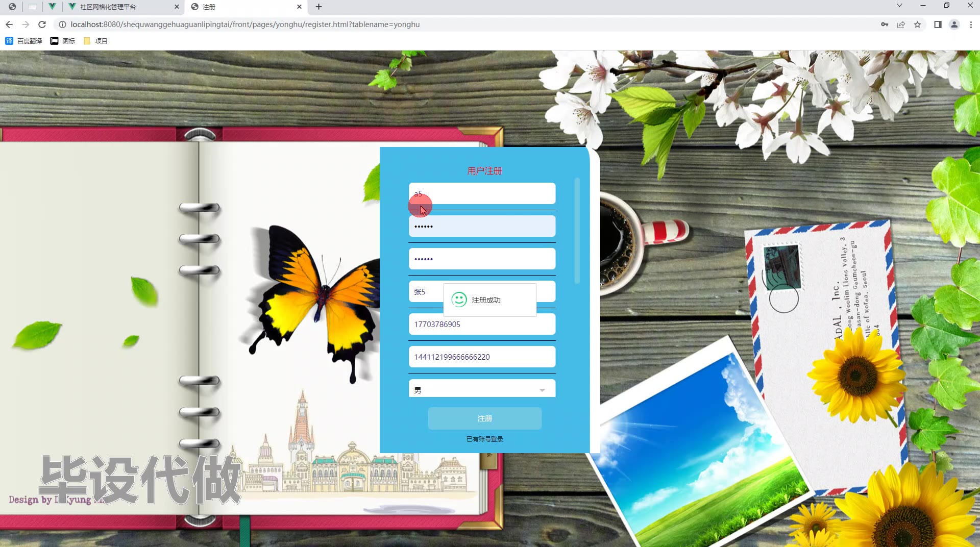Restore down the browser window
This screenshot has width=980, height=547.
click(946, 6)
